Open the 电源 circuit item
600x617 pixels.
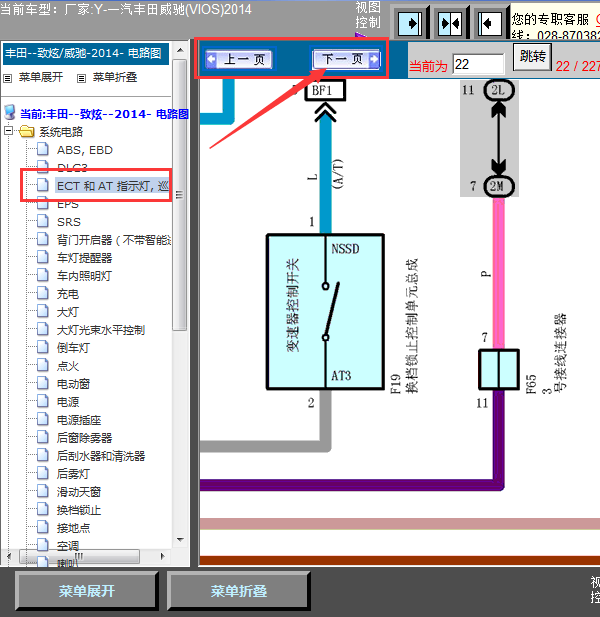[x=68, y=402]
